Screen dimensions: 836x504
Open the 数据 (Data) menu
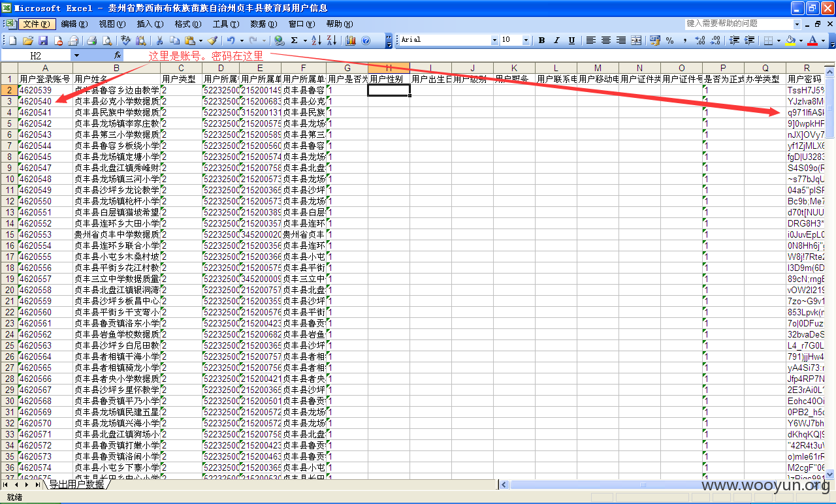click(x=263, y=24)
